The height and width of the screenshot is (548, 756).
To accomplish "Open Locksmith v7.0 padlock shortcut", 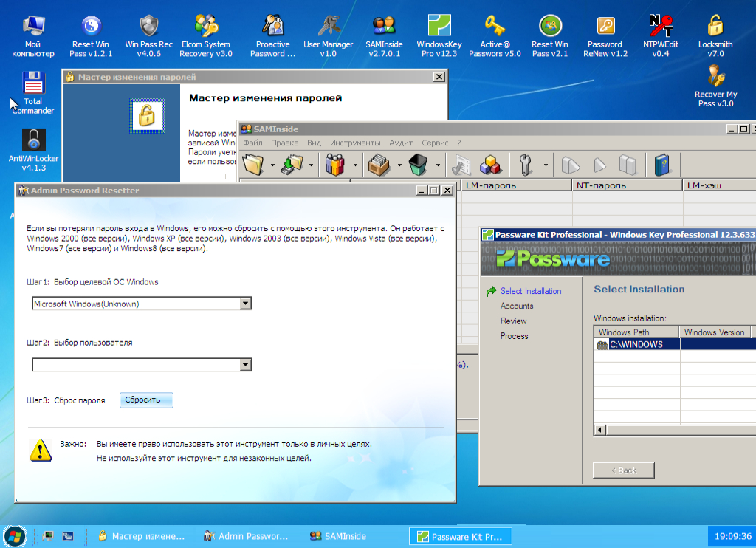I will (715, 36).
